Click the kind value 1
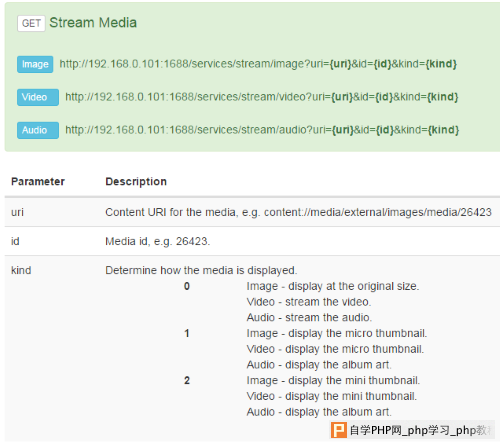 187,333
